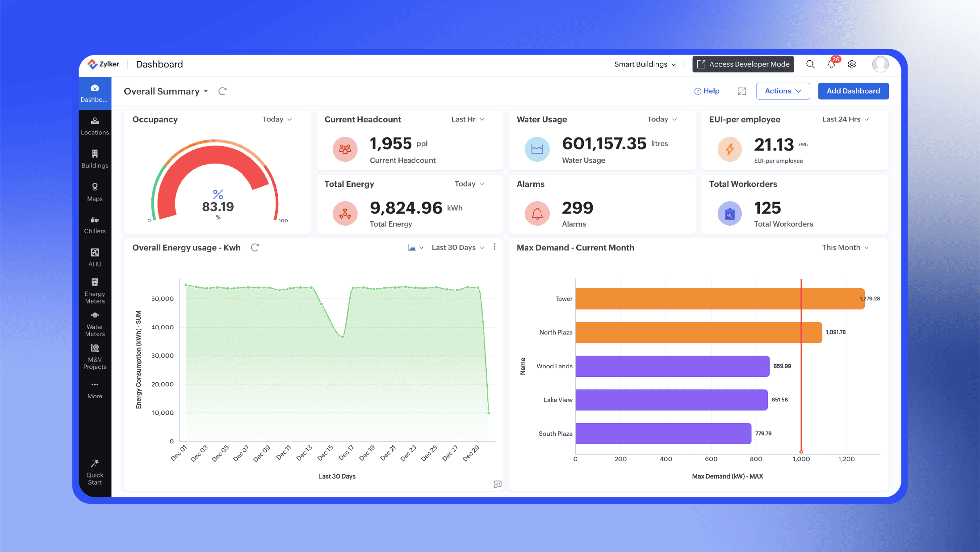Click the search magnifier icon

pos(810,64)
